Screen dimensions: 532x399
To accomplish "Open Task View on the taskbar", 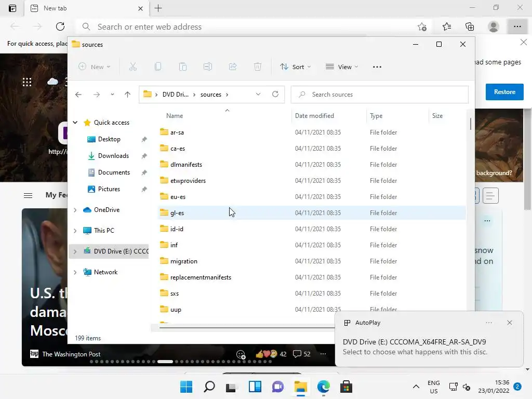I will tap(231, 387).
